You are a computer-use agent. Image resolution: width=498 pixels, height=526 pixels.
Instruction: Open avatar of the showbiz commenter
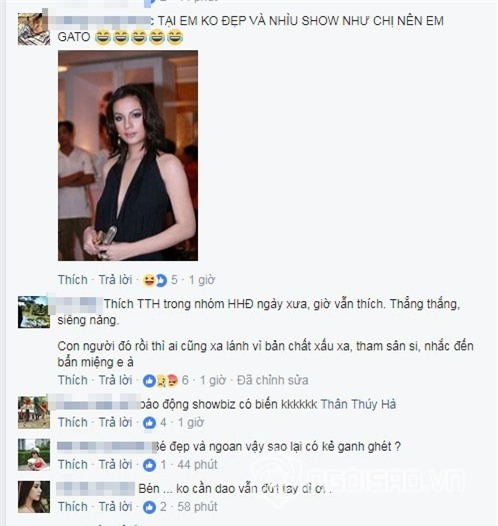point(34,413)
